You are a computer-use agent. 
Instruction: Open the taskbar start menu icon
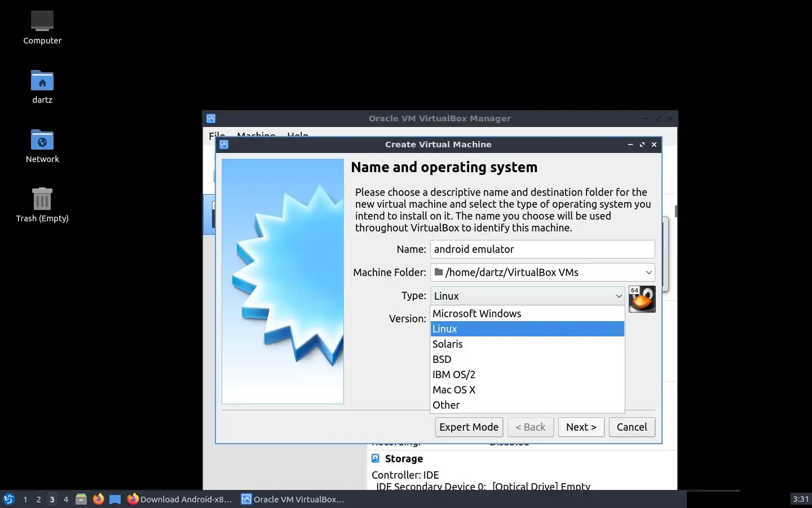[9, 499]
